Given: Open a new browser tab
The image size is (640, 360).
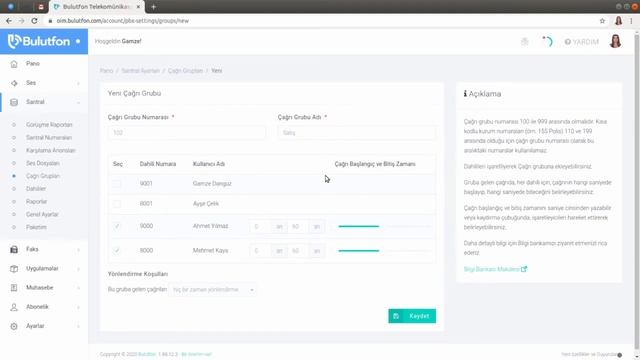Looking at the screenshot, I should pyautogui.click(x=153, y=7).
